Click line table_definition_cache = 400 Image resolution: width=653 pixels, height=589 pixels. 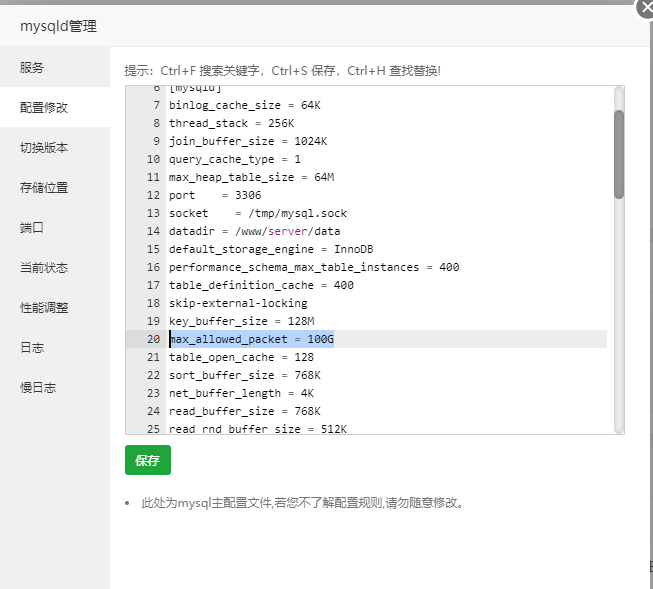[x=262, y=285]
